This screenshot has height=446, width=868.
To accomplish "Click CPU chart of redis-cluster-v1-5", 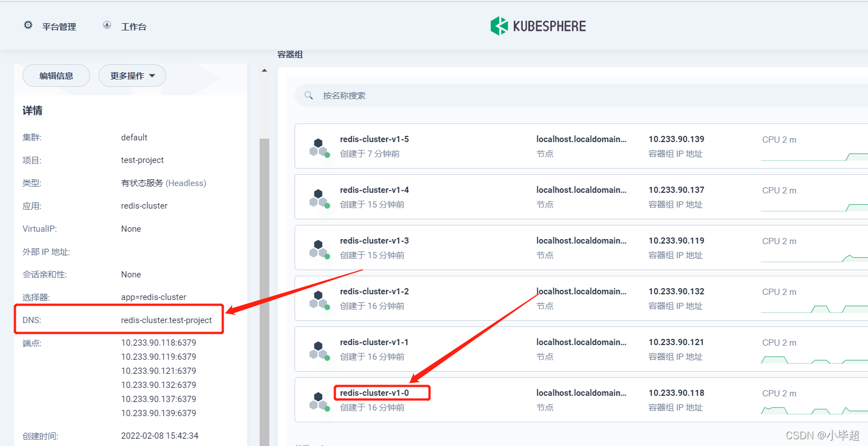I will [x=814, y=156].
